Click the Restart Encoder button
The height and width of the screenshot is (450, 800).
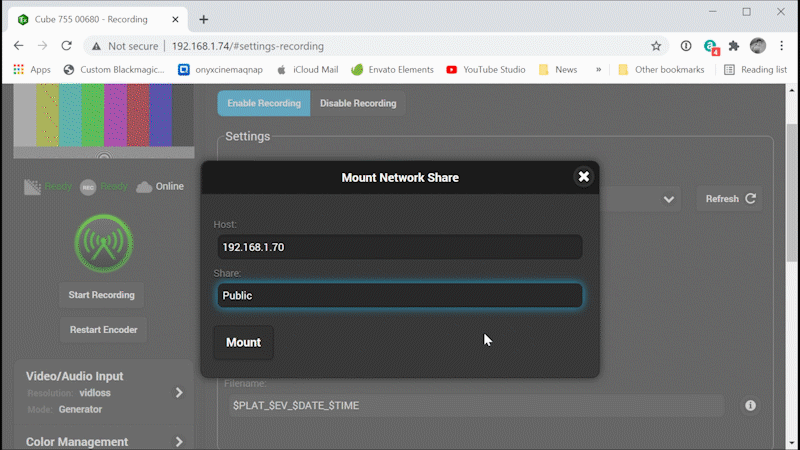pos(104,330)
